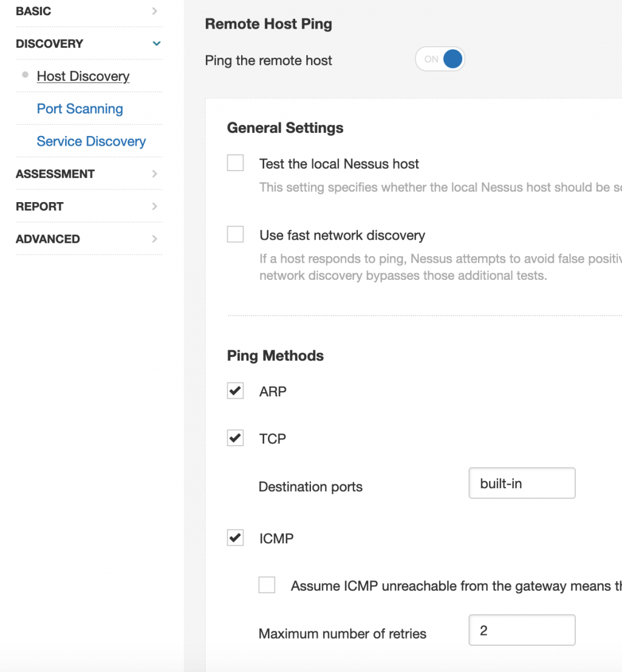This screenshot has height=672, width=622.
Task: Open the ADVANCED settings category
Action: coord(47,239)
